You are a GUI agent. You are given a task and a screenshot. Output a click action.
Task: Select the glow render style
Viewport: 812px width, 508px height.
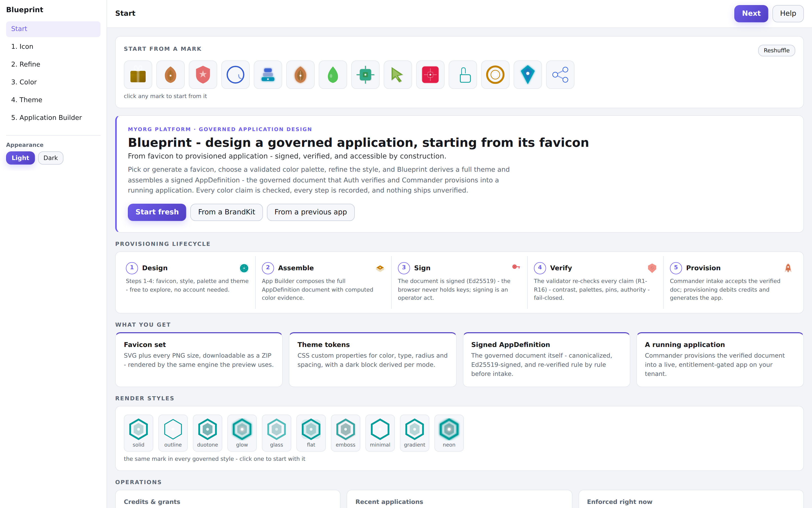[242, 433]
